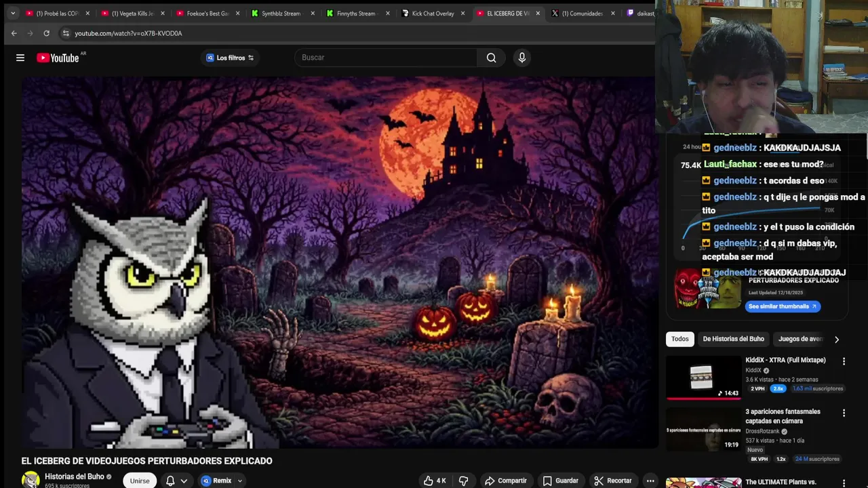The image size is (868, 488).
Task: Dislike the video with thumbs down
Action: 464,481
